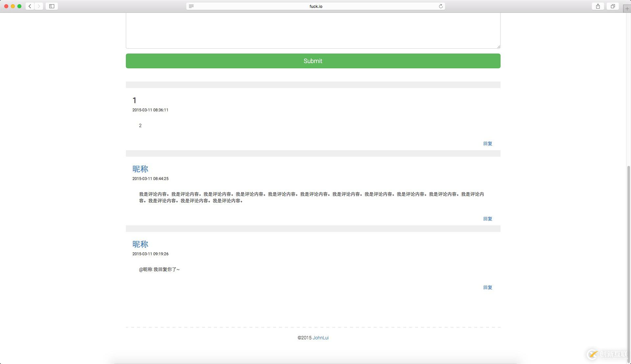This screenshot has width=631, height=364.
Task: Click the address bar showing fuck.io
Action: (x=315, y=6)
